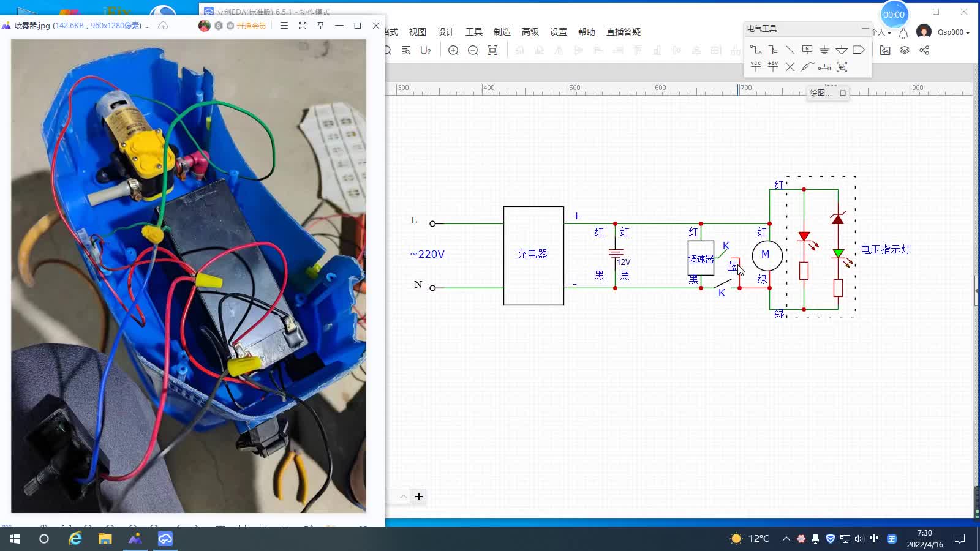
Task: Open the 直播答疑 menu
Action: 624,32
